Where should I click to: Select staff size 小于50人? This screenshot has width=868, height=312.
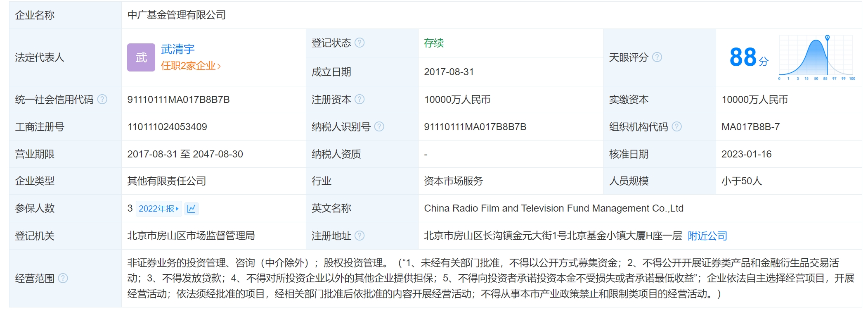coord(741,181)
